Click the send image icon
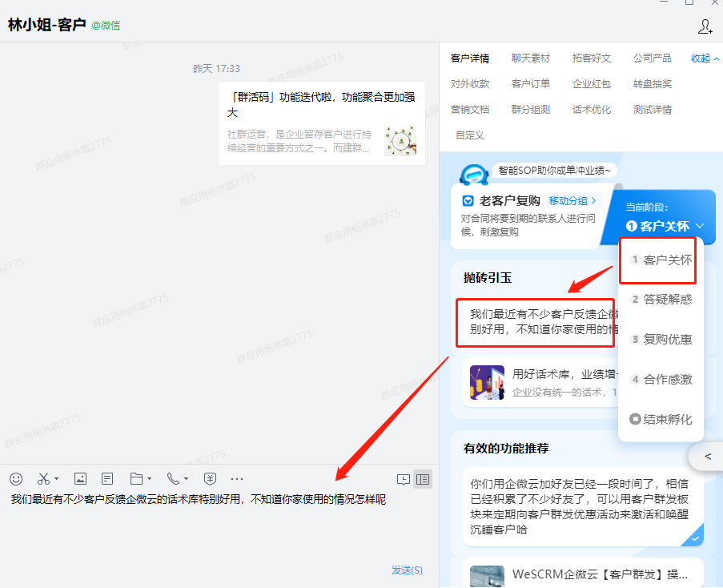Viewport: 723px width, 588px height. (x=80, y=479)
